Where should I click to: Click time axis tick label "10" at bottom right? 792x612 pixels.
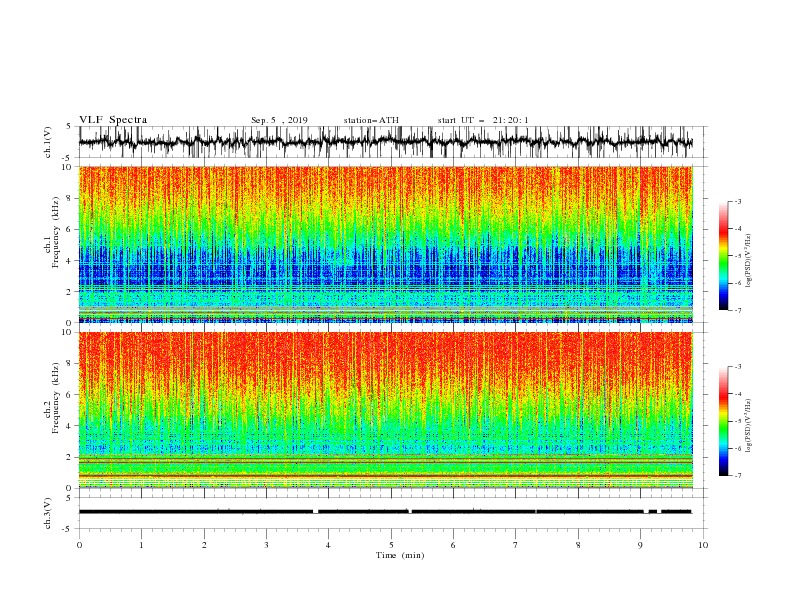click(703, 545)
